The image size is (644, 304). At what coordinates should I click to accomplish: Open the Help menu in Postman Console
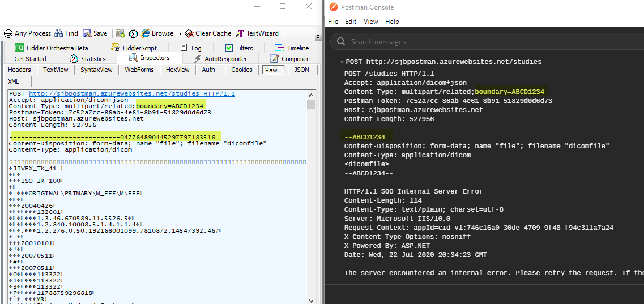(x=392, y=22)
